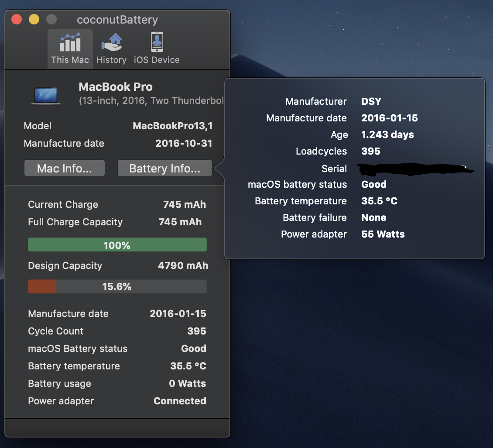493x448 pixels.
Task: Click the Serial label in popover
Action: [x=334, y=169]
